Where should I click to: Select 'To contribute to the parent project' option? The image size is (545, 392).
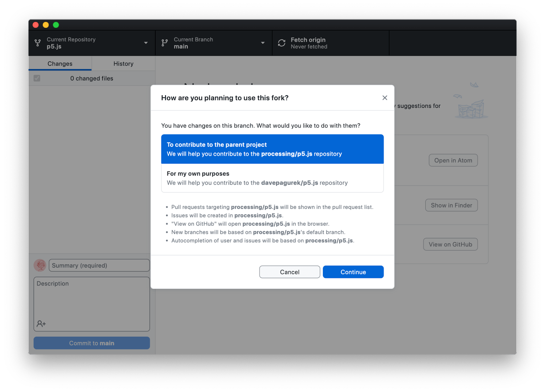272,149
